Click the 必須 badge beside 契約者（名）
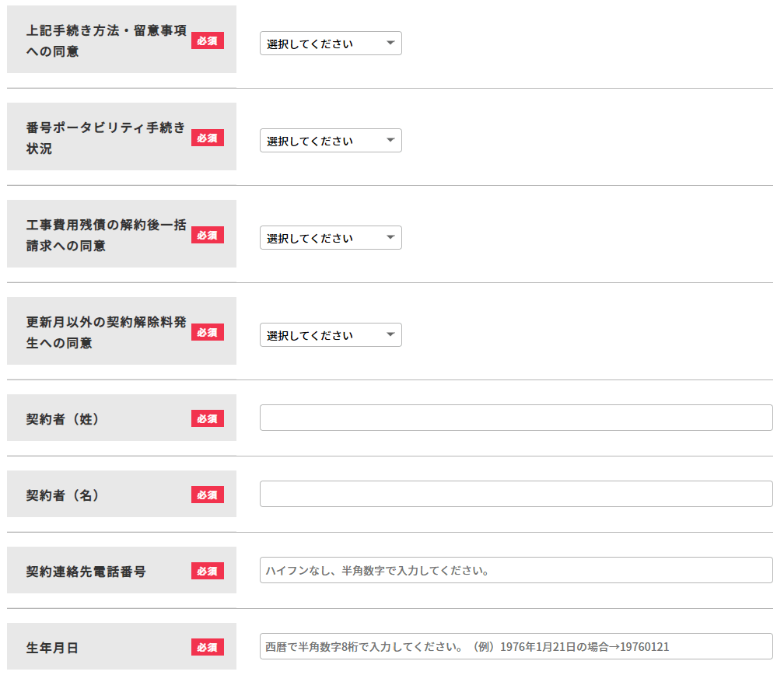The width and height of the screenshot is (784, 675). 208,495
